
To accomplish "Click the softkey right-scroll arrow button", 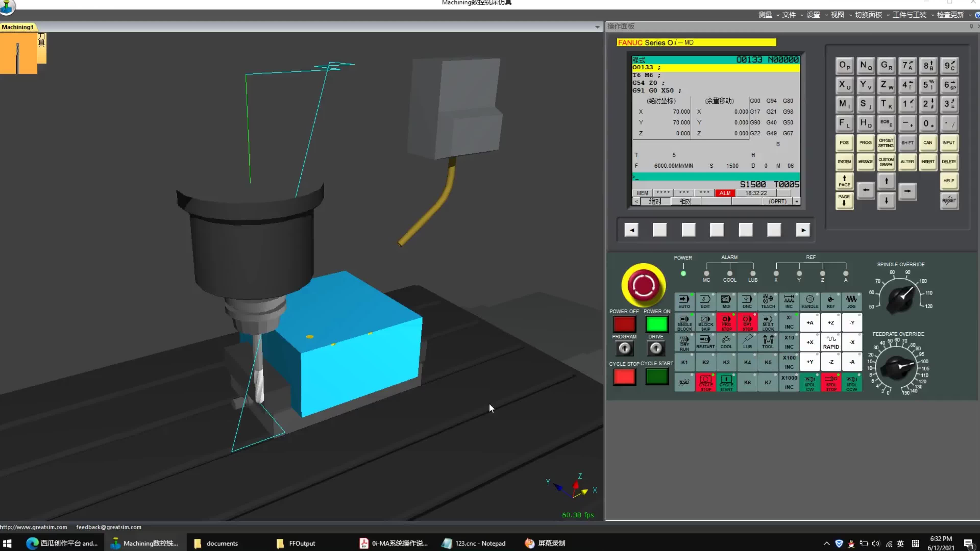I will (803, 230).
